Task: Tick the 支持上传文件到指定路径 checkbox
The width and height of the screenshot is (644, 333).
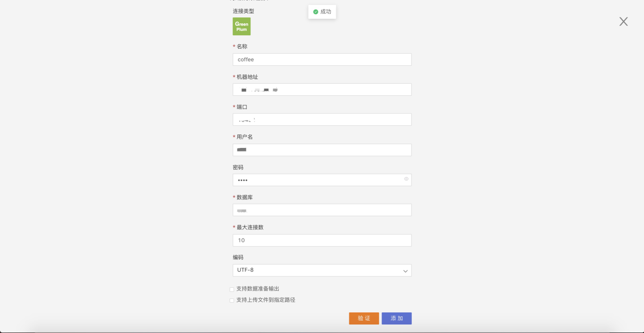Action: click(x=232, y=300)
